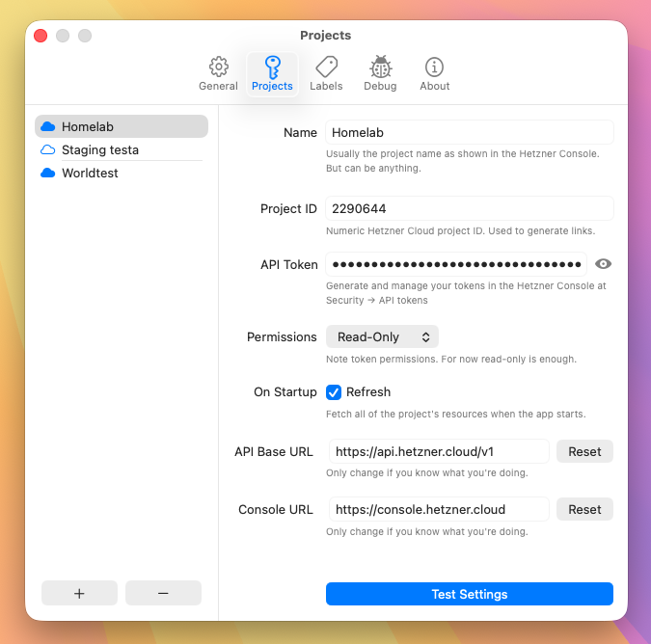The width and height of the screenshot is (651, 644).
Task: Click into the API Token field
Action: [x=456, y=264]
